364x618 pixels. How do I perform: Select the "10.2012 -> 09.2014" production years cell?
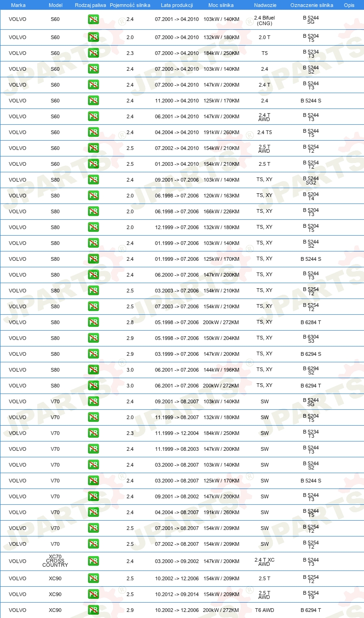[177, 594]
